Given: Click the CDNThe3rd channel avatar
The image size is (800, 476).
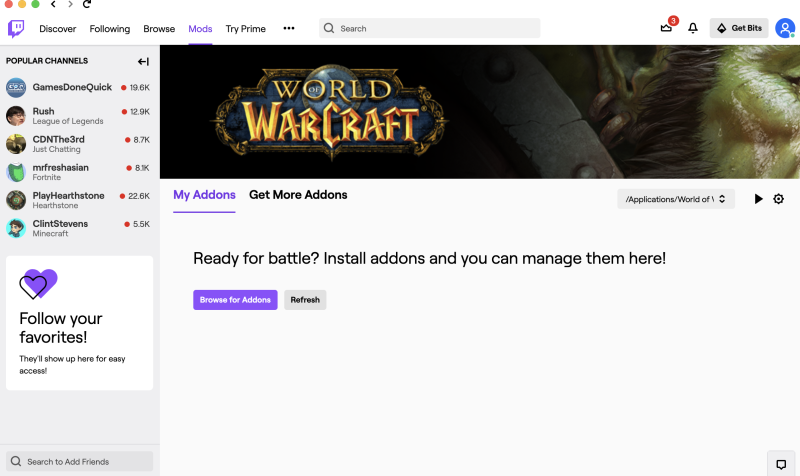Looking at the screenshot, I should tap(16, 144).
